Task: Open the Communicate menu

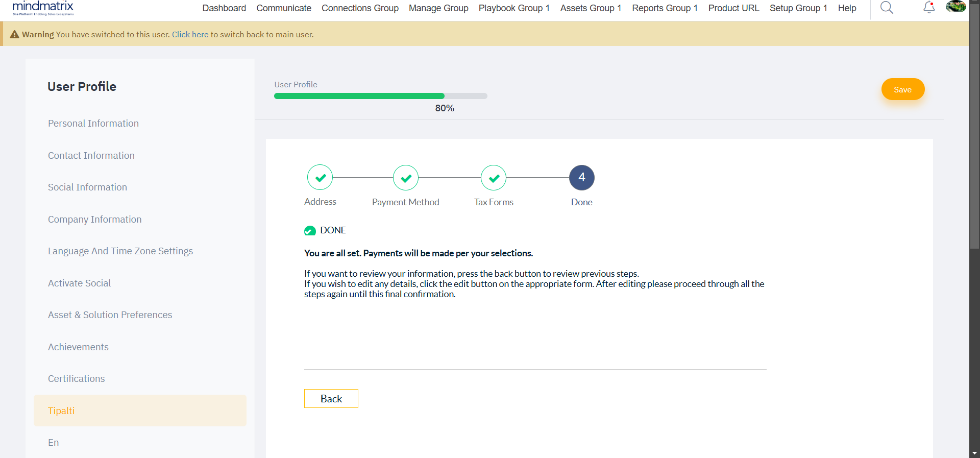Action: 284,8
